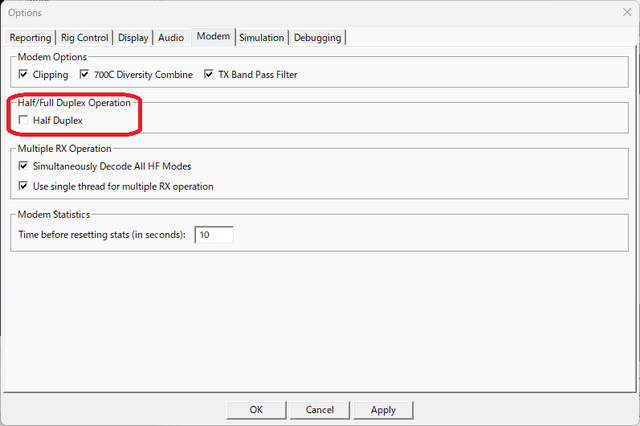Click the 'Half/Full Duplex Operation' heading
The image size is (640, 426).
74,103
